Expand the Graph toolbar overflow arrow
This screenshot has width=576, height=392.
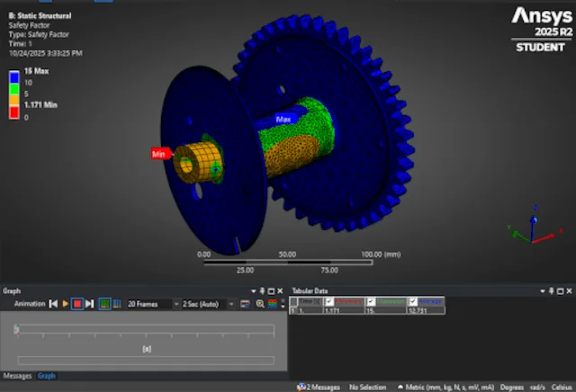click(x=283, y=304)
